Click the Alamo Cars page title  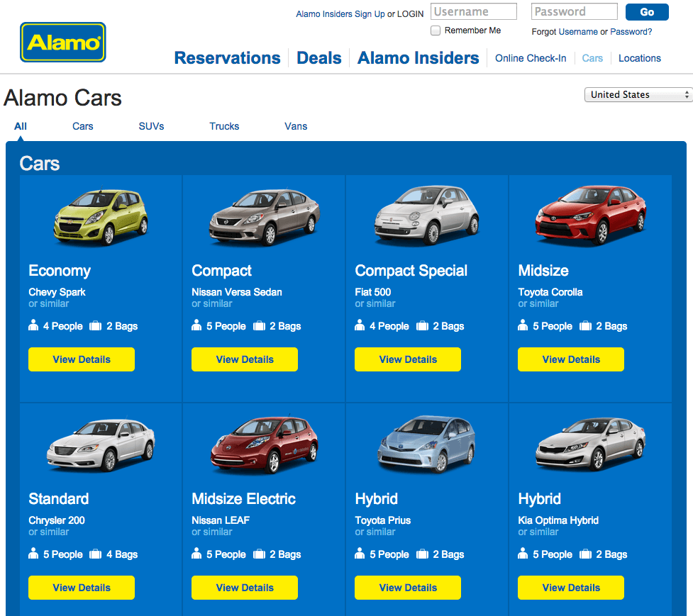point(62,98)
